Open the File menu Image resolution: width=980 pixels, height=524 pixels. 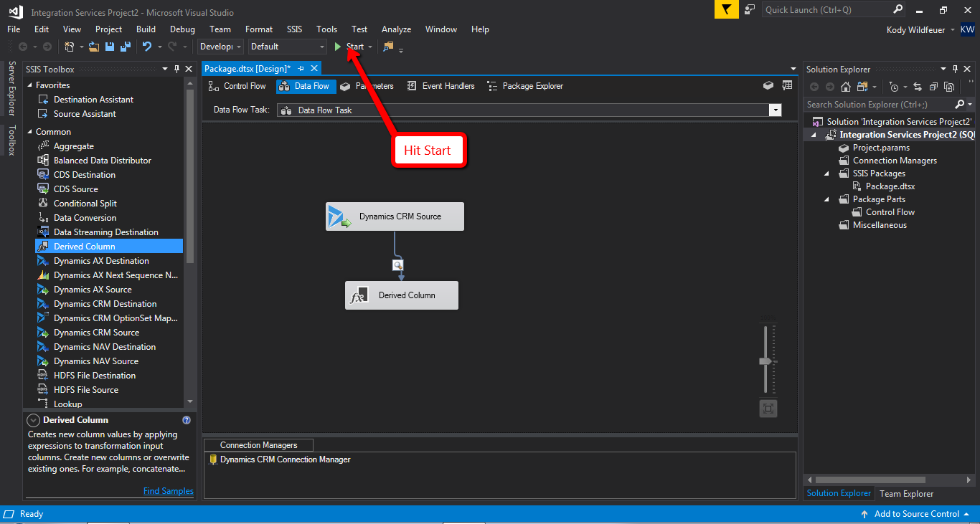[x=14, y=29]
